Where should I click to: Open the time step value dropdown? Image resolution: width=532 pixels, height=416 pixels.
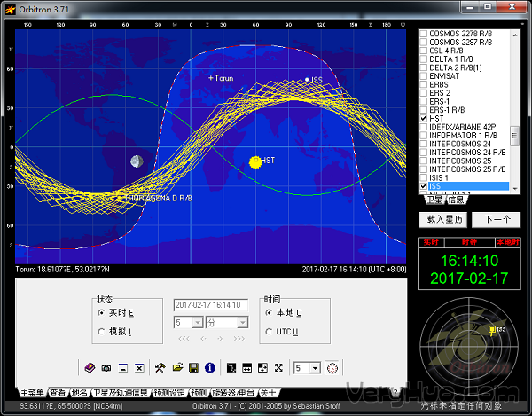199,323
